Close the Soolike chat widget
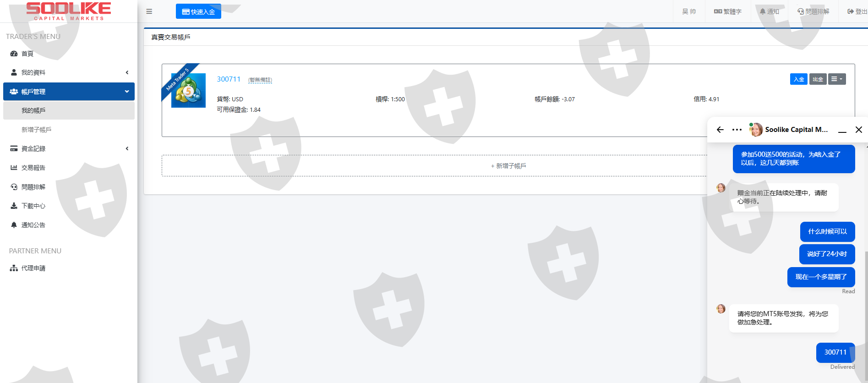Image resolution: width=868 pixels, height=383 pixels. [x=859, y=130]
